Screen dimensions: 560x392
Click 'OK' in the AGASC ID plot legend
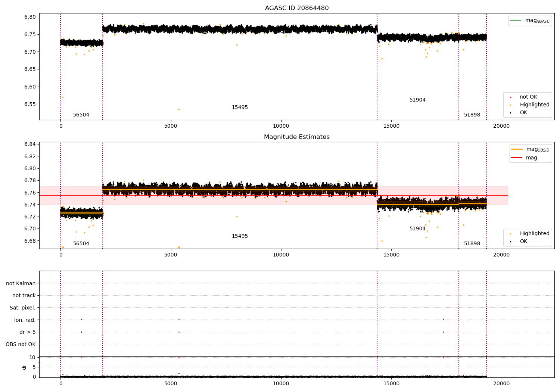coord(523,113)
